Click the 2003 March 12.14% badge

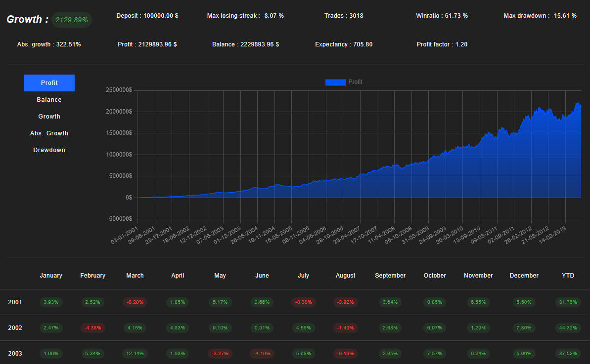pyautogui.click(x=135, y=354)
